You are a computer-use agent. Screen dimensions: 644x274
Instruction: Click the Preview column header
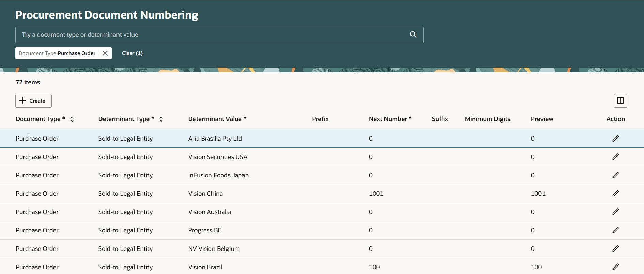(x=542, y=119)
